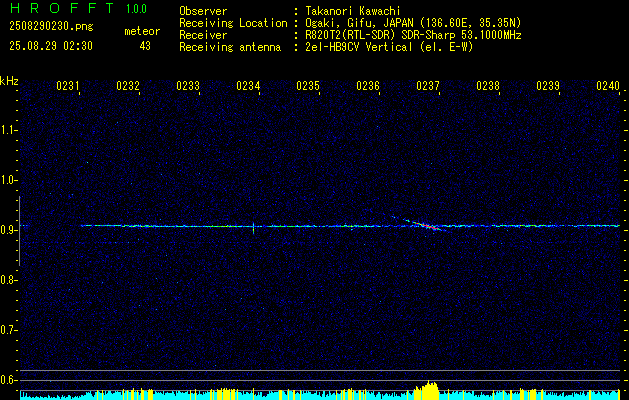Click the Receiving Location Ogaki, Gifu, JAPAN text
This screenshot has height=400, width=629.
[413, 23]
